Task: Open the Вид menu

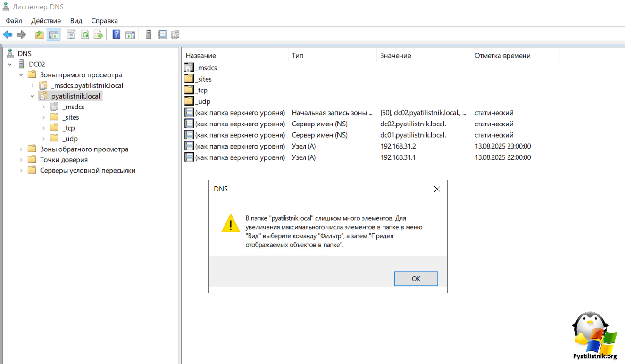Action: 76,21
